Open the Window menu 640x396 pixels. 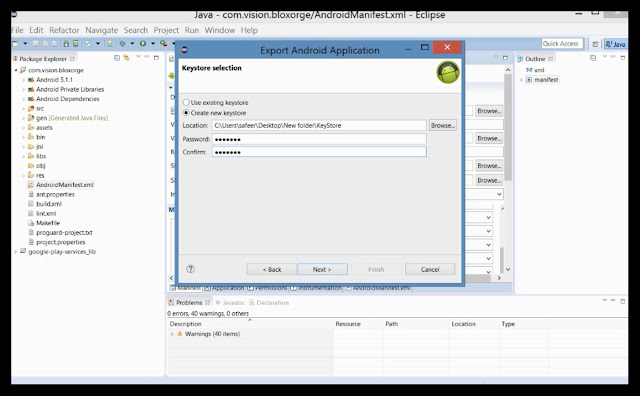click(x=220, y=30)
